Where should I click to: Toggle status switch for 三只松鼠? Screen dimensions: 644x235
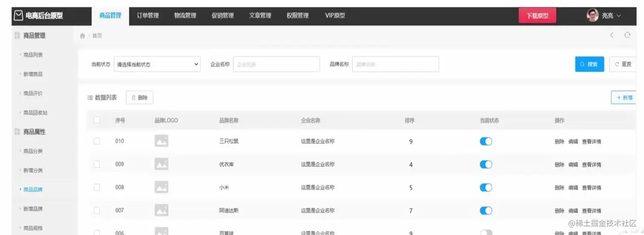pos(486,141)
